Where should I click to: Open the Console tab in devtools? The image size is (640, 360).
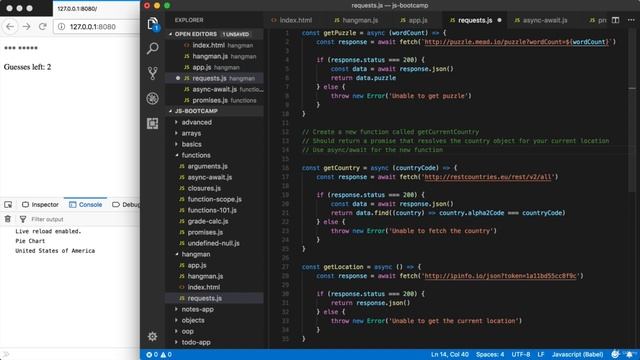[x=85, y=204]
